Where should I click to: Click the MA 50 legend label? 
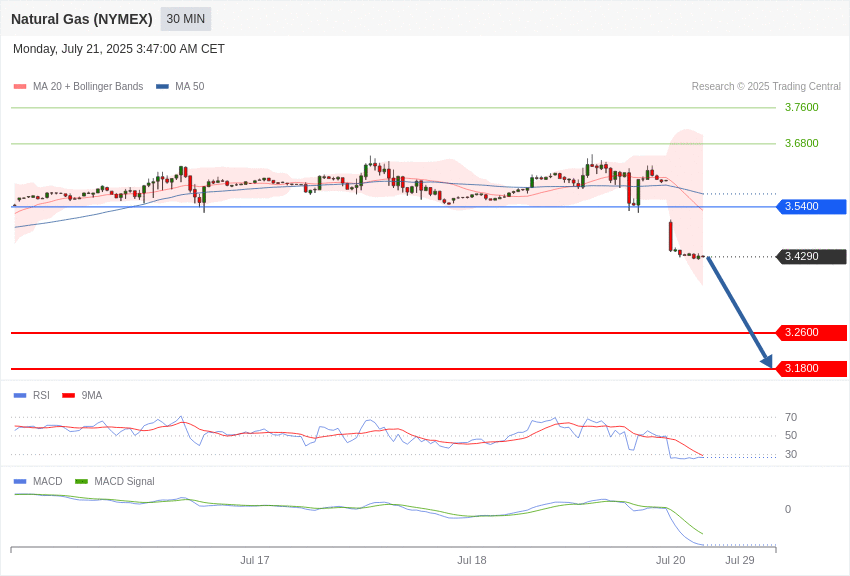coord(189,87)
